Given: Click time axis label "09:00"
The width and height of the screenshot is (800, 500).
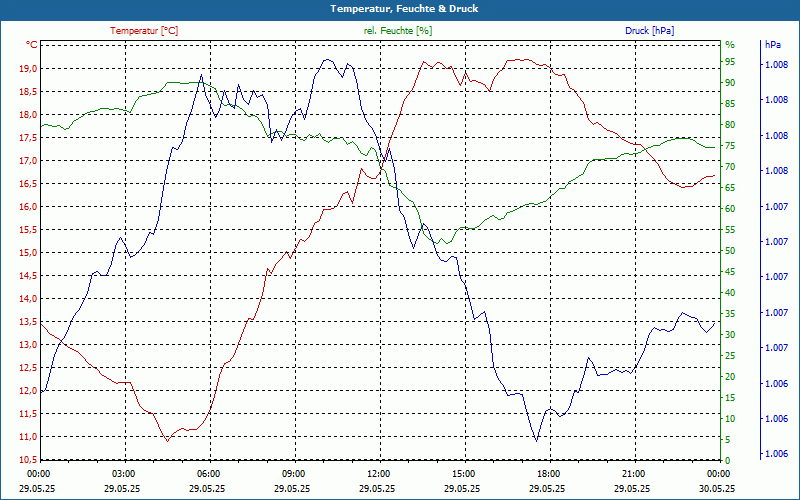Looking at the screenshot, I should pyautogui.click(x=292, y=473).
